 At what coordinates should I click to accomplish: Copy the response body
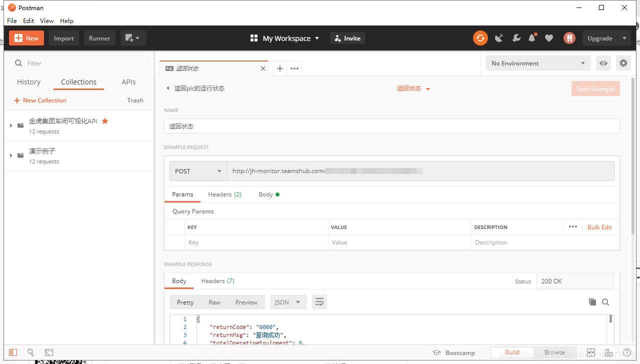tap(592, 302)
